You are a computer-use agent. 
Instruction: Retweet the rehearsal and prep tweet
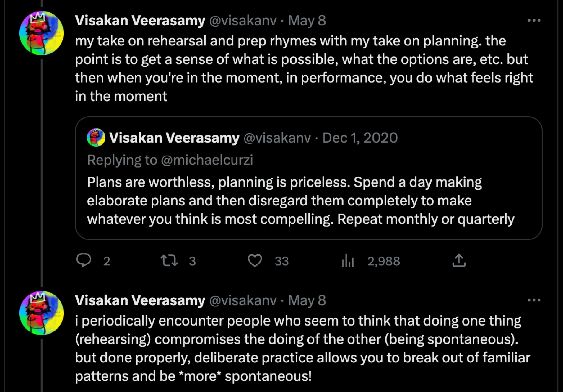[x=169, y=260]
